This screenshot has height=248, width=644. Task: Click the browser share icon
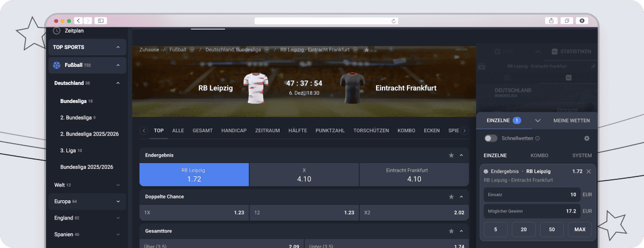pos(551,20)
